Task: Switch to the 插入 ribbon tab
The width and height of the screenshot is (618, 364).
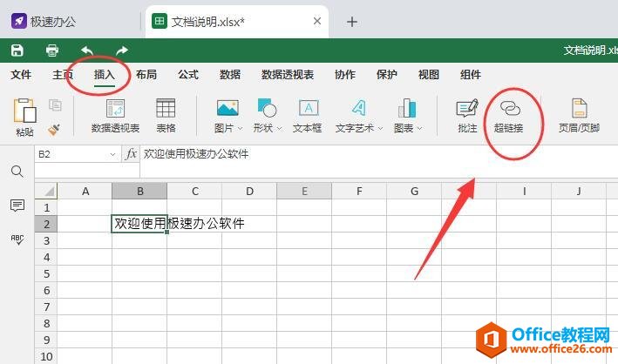Action: click(104, 75)
